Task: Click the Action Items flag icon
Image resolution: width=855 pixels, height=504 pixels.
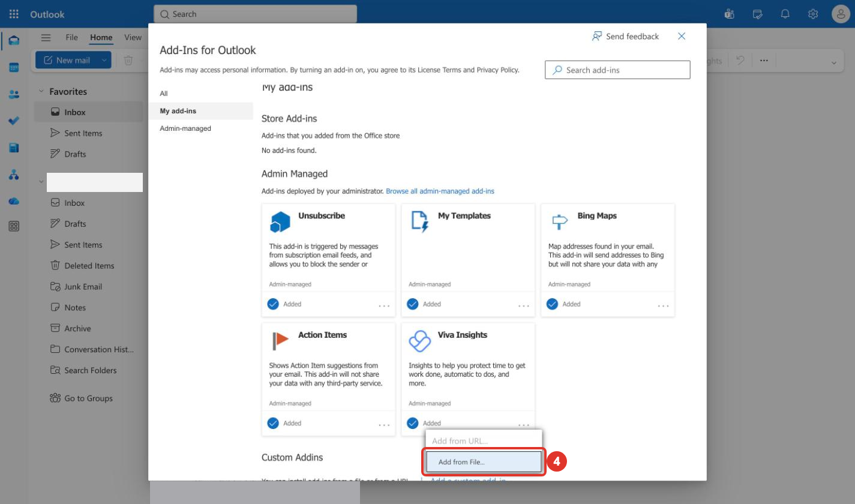Action: point(280,341)
